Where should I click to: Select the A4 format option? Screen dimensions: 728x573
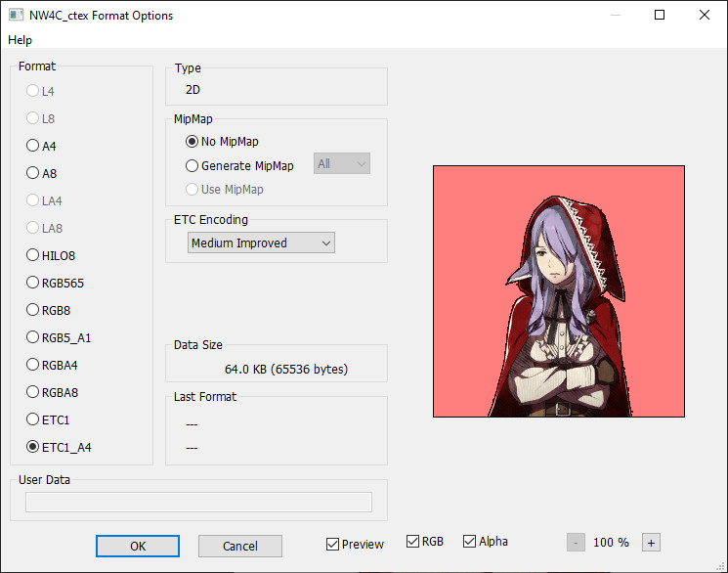click(41, 146)
